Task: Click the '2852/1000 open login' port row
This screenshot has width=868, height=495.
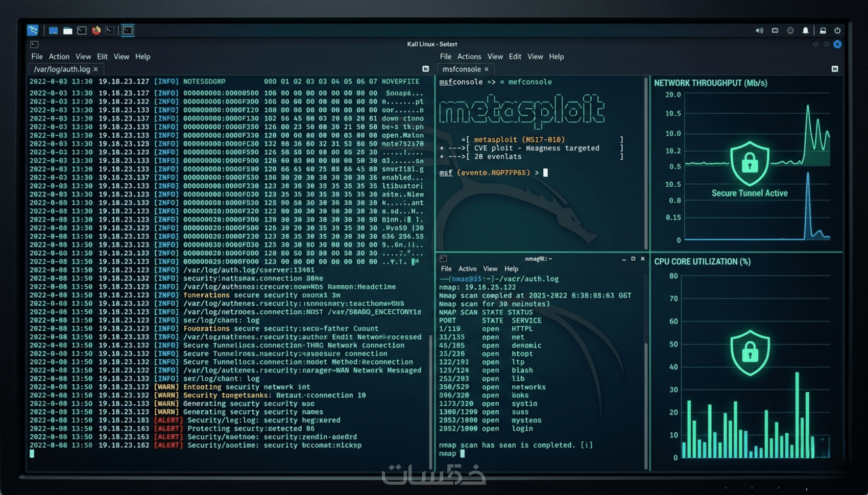Action: click(x=486, y=429)
